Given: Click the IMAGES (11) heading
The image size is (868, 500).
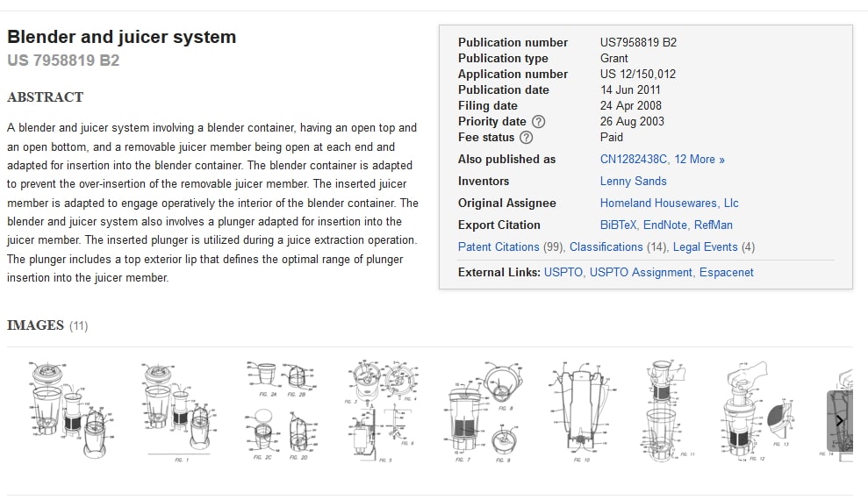Looking at the screenshot, I should pos(47,325).
